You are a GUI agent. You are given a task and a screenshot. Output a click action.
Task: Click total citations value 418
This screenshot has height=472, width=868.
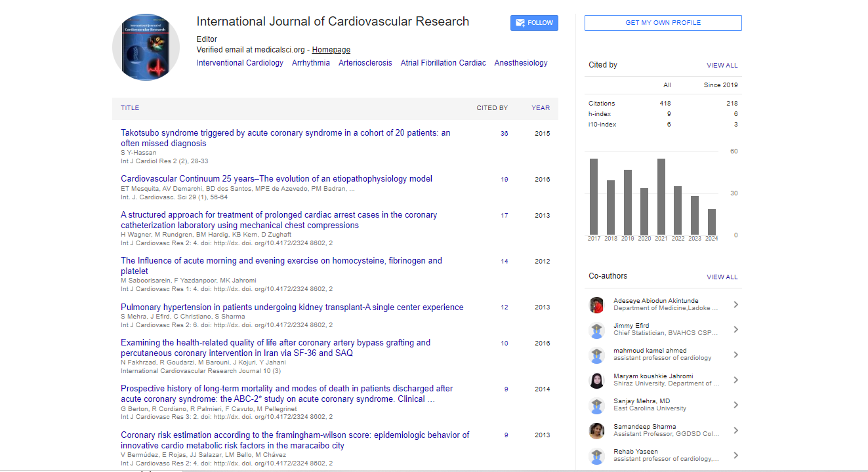click(x=665, y=104)
